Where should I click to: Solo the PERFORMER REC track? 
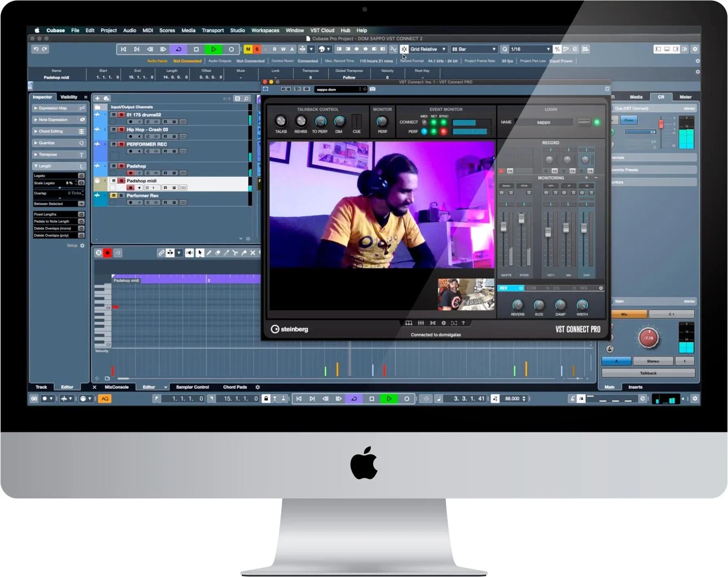pyautogui.click(x=121, y=144)
